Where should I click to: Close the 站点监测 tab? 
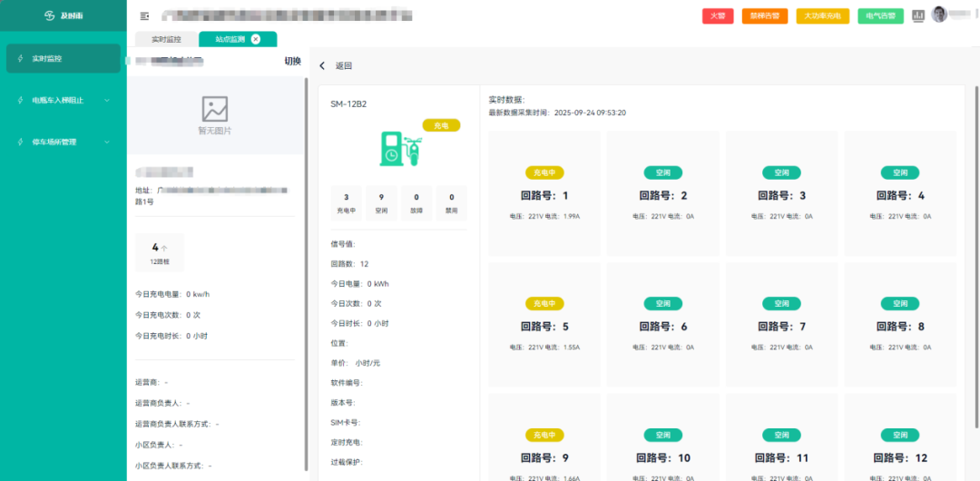point(256,39)
